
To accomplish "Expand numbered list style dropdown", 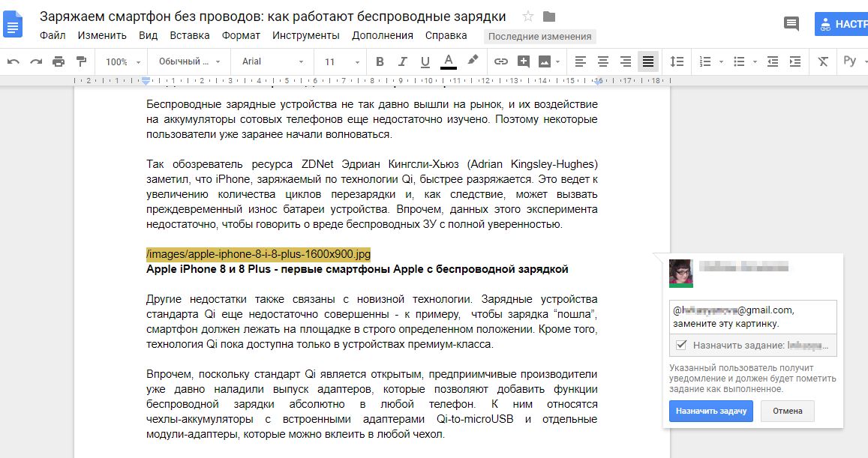I will point(721,62).
